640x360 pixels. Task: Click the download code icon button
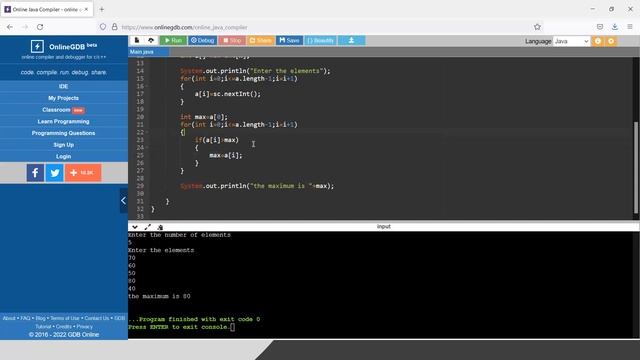[x=351, y=40]
